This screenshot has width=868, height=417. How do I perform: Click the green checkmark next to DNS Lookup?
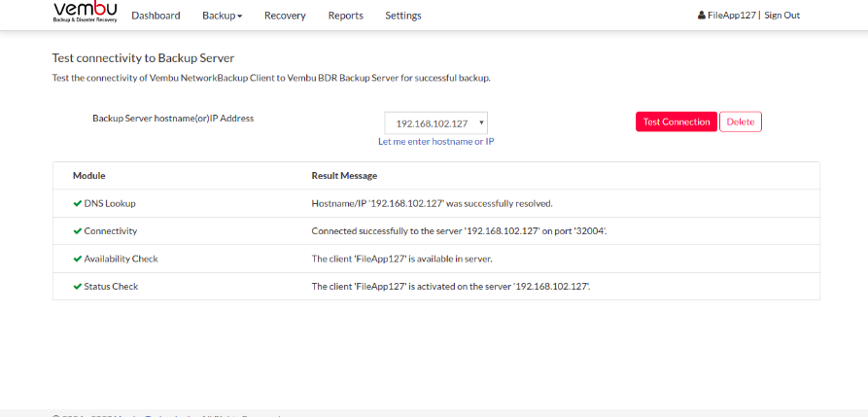pos(78,203)
